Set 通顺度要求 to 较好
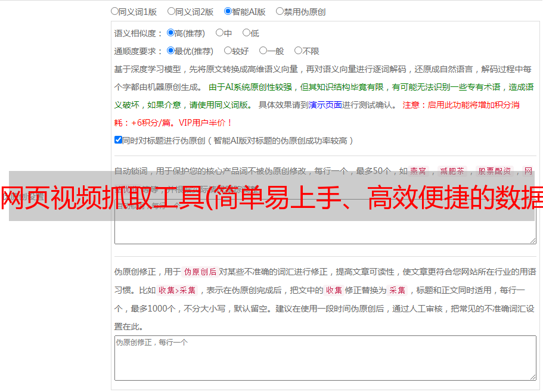The image size is (543, 392). click(x=228, y=51)
